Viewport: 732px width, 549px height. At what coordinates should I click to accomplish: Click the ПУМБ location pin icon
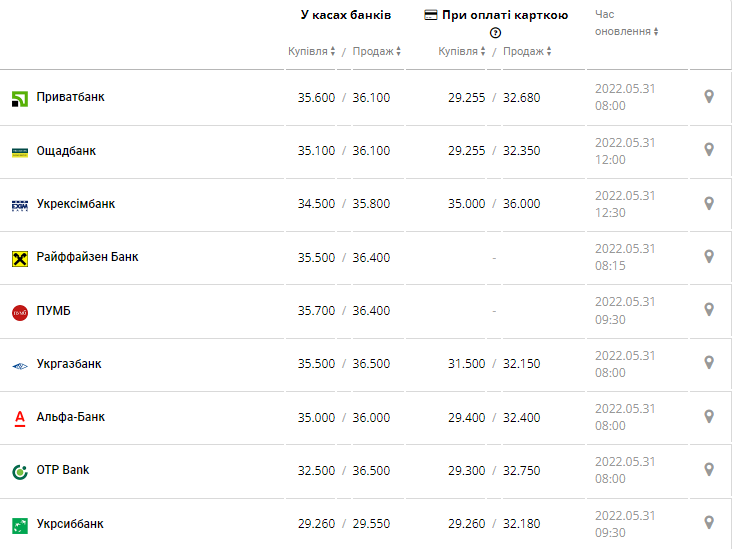pyautogui.click(x=709, y=309)
